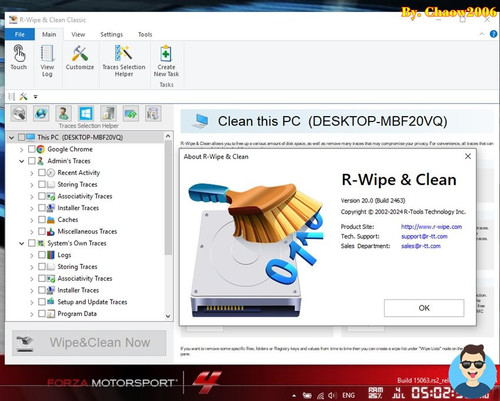Click the Program Data icon in tree
Image resolution: width=500 pixels, height=401 pixels.
tap(51, 314)
